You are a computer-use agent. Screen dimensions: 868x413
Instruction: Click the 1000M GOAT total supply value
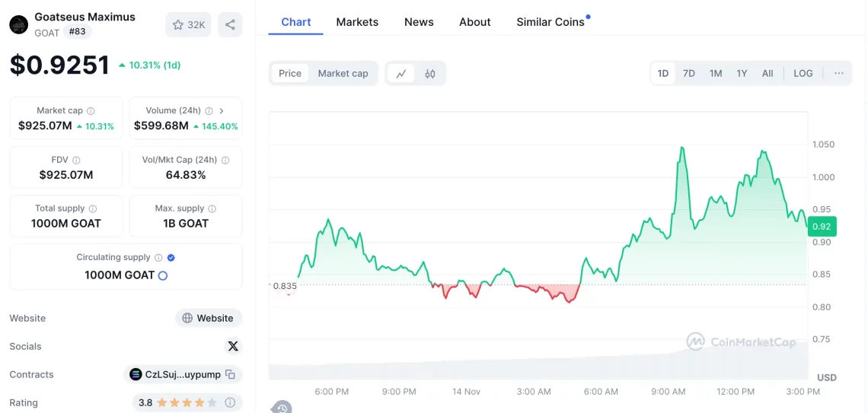coord(66,224)
